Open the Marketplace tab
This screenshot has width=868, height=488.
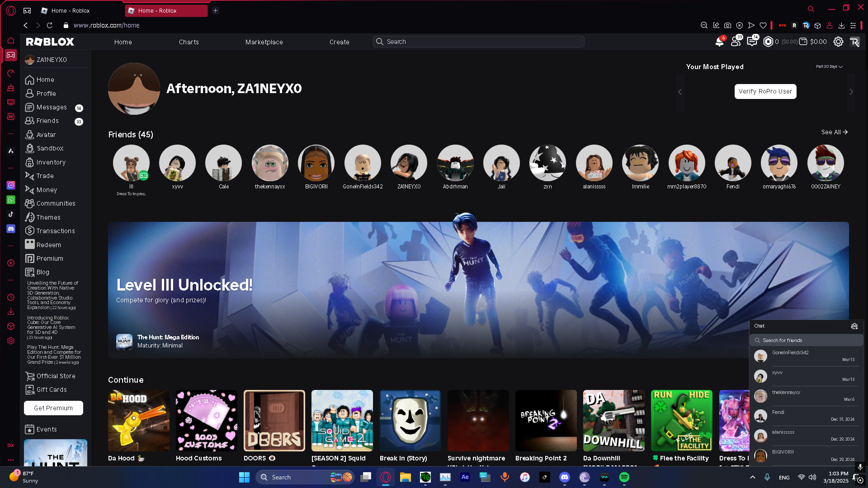point(264,42)
